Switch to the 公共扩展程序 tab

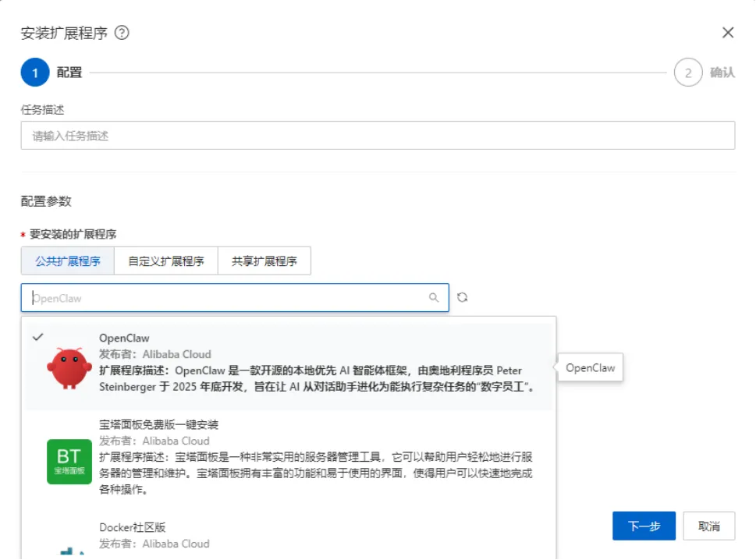[68, 261]
